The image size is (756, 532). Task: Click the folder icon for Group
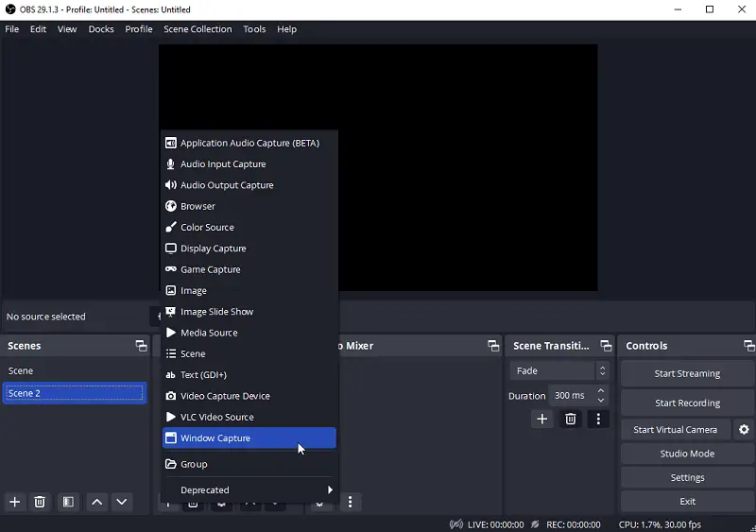(x=171, y=464)
